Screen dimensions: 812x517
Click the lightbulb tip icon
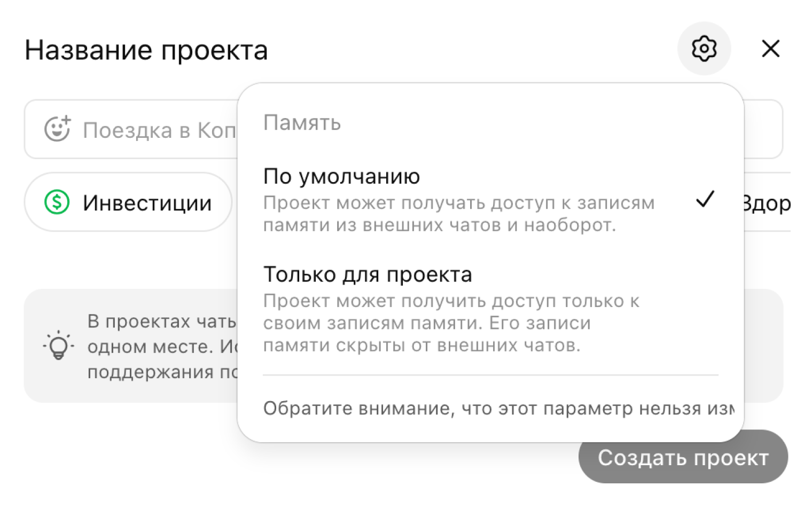pyautogui.click(x=58, y=346)
